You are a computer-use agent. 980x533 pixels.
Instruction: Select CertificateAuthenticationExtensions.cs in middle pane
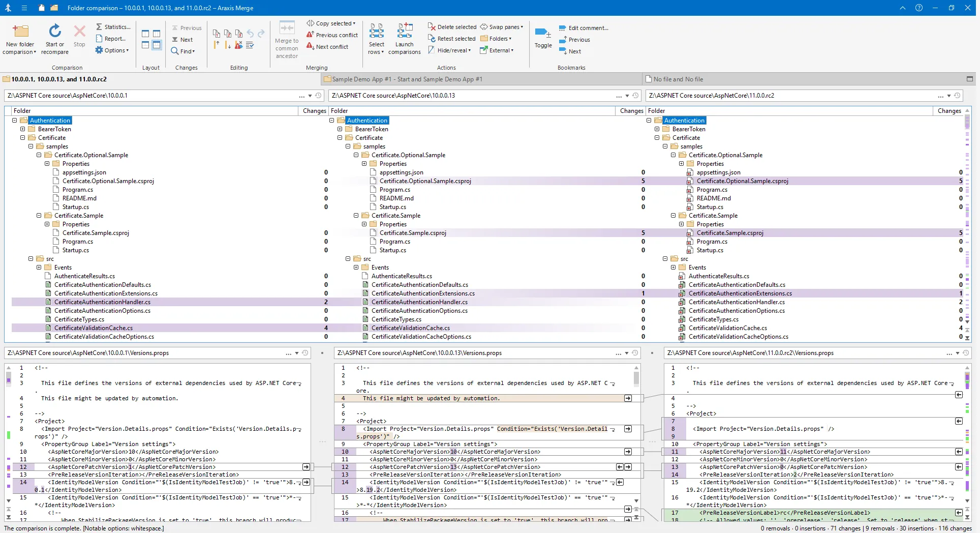tap(423, 293)
